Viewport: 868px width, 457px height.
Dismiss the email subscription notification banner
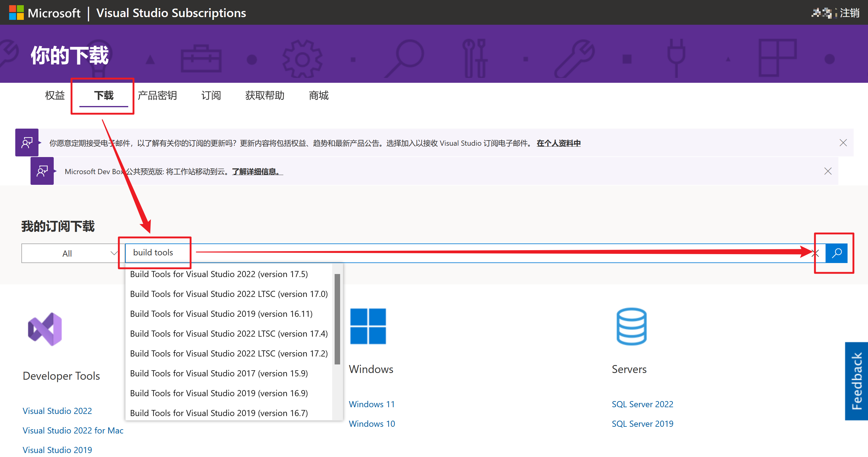pyautogui.click(x=843, y=143)
